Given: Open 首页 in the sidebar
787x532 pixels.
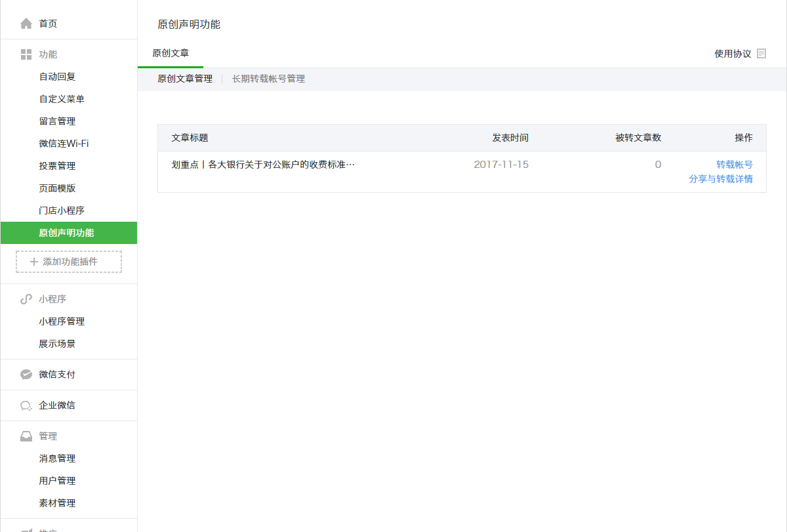Looking at the screenshot, I should pos(48,24).
